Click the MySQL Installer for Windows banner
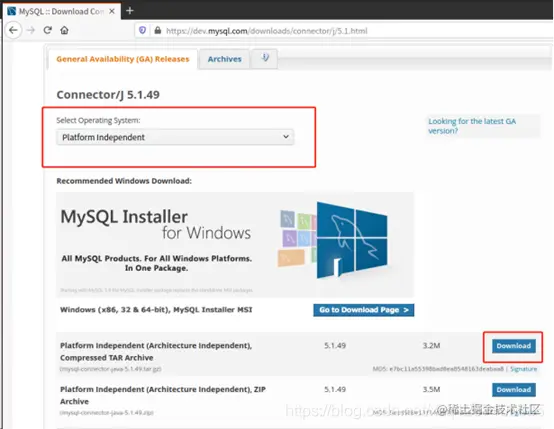This screenshot has width=554, height=429. pyautogui.click(x=235, y=245)
